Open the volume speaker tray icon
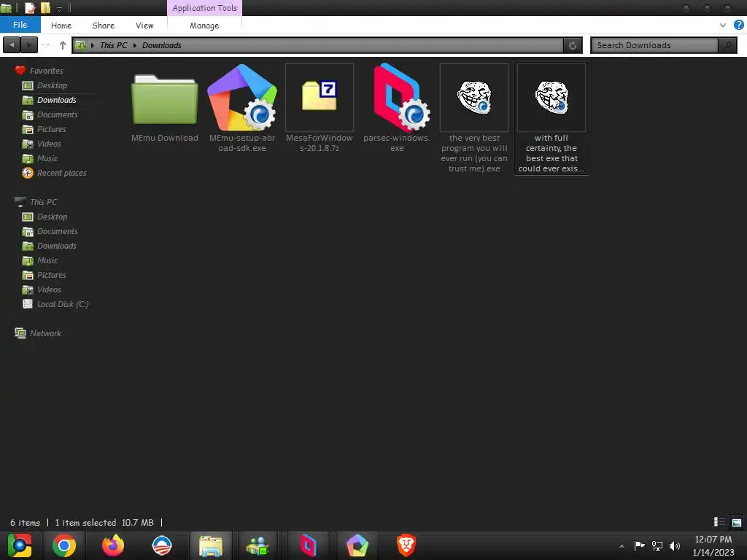Screen dimensions: 747x560 point(675,545)
